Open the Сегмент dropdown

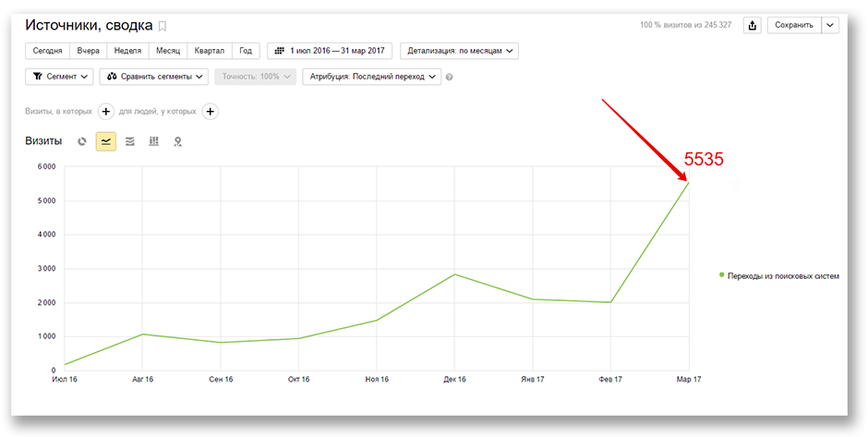[x=59, y=77]
